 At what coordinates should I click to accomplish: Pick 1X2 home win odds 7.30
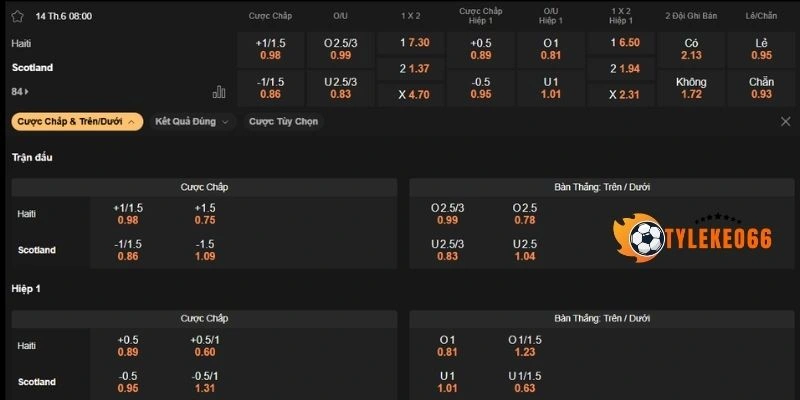click(x=414, y=42)
